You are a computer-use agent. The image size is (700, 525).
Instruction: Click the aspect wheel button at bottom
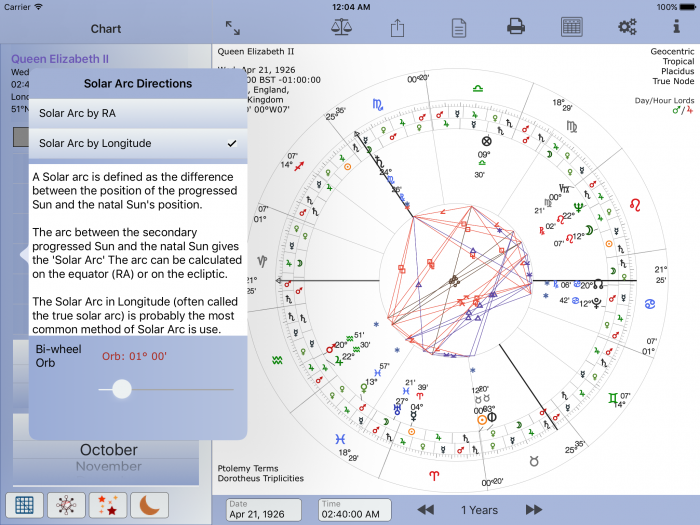[x=66, y=505]
